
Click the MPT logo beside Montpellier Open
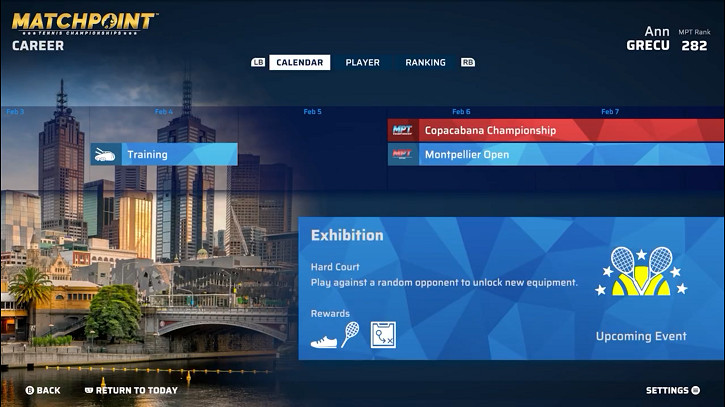(402, 155)
